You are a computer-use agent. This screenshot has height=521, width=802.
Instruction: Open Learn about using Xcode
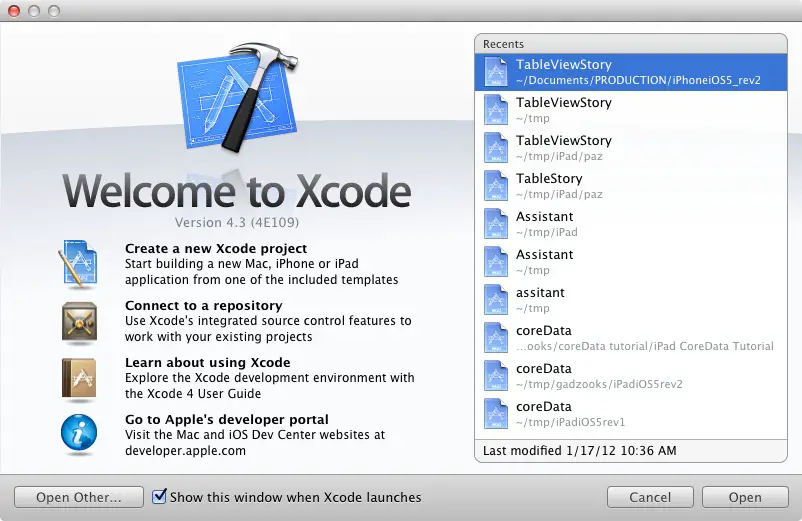(x=207, y=363)
